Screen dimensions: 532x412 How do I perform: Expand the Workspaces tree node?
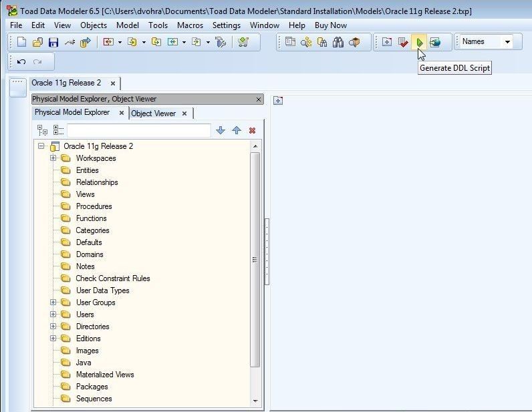pos(53,158)
